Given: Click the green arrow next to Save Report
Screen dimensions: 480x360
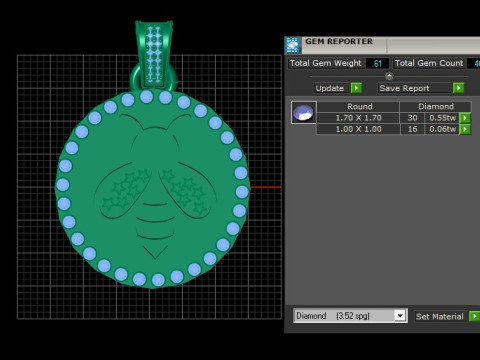Looking at the screenshot, I should (x=458, y=88).
